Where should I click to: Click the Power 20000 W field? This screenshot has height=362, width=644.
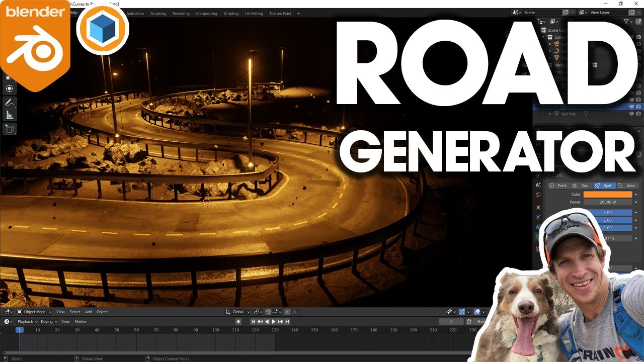tap(607, 202)
